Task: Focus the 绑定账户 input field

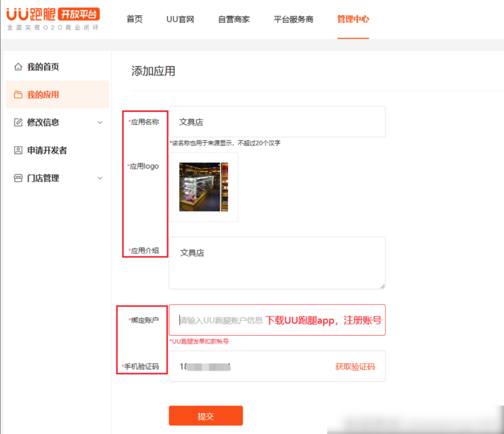Action: [x=221, y=320]
